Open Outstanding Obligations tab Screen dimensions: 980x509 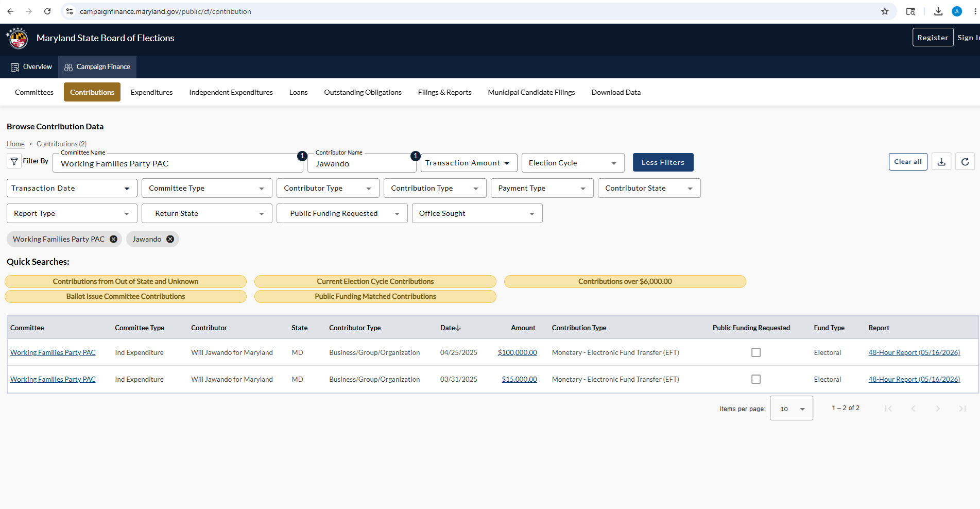click(363, 92)
